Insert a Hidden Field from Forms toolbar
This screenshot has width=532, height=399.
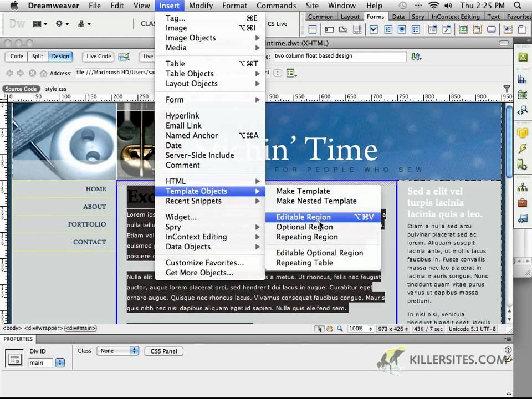click(x=343, y=29)
